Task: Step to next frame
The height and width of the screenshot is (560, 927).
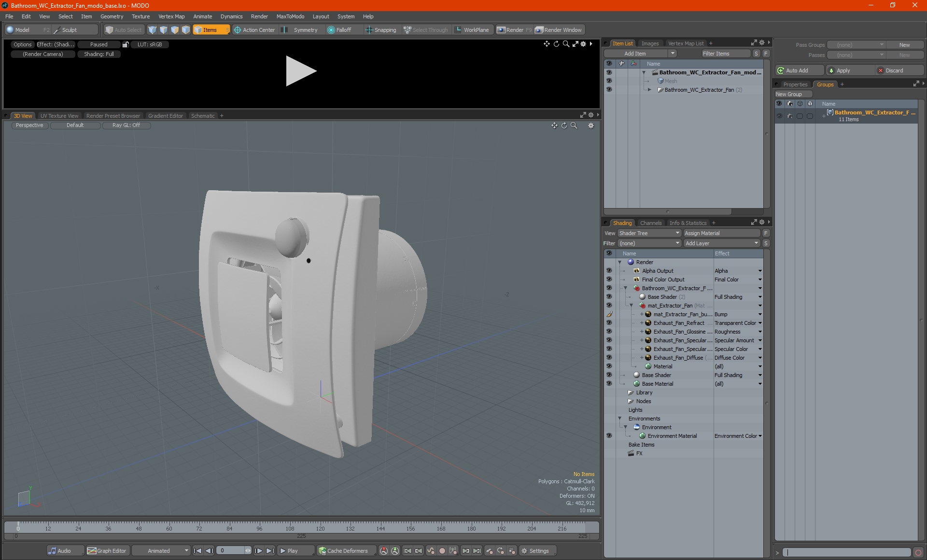Action: (x=258, y=551)
